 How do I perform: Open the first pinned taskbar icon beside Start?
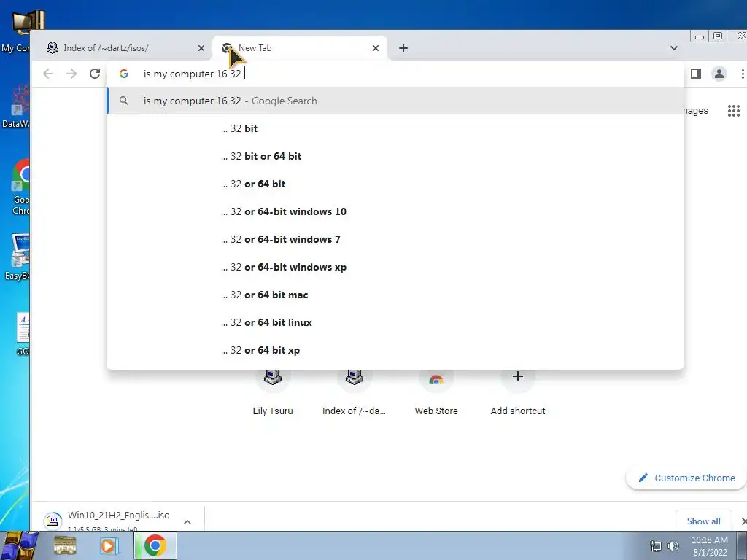coord(65,545)
